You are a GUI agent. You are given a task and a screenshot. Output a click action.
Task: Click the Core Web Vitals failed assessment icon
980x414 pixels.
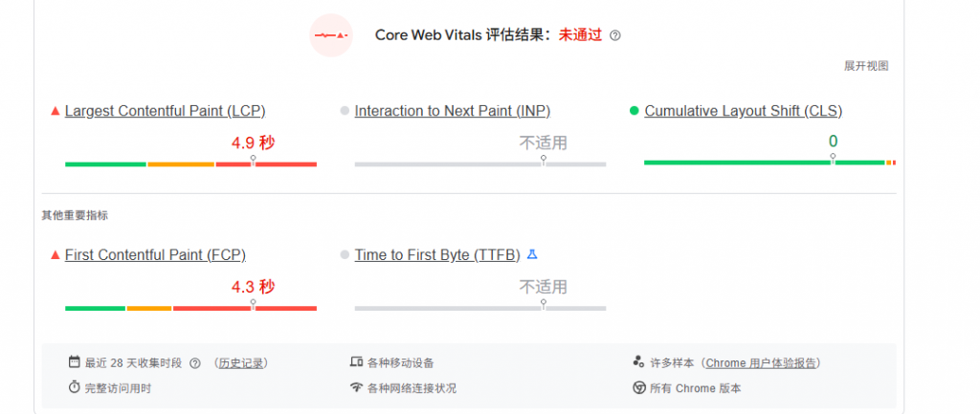click(331, 35)
